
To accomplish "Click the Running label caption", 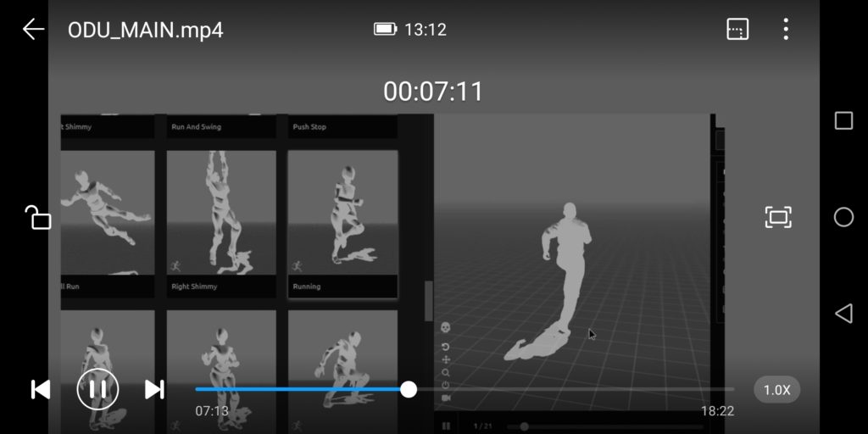I will coord(307,287).
